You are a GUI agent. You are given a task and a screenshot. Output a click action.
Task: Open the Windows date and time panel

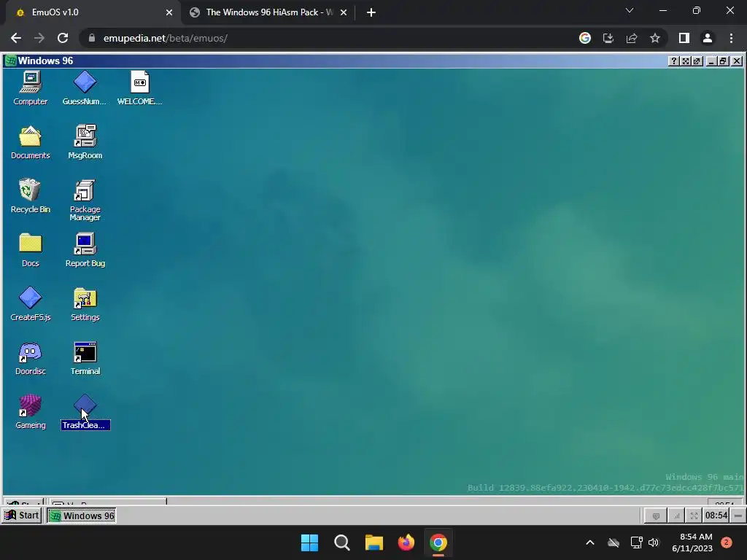(692, 542)
